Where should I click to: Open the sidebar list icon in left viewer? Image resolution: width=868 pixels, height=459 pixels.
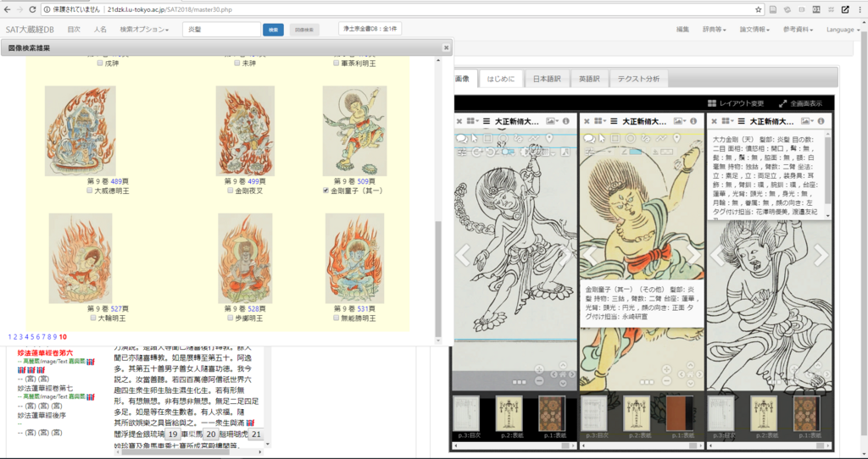tap(487, 121)
